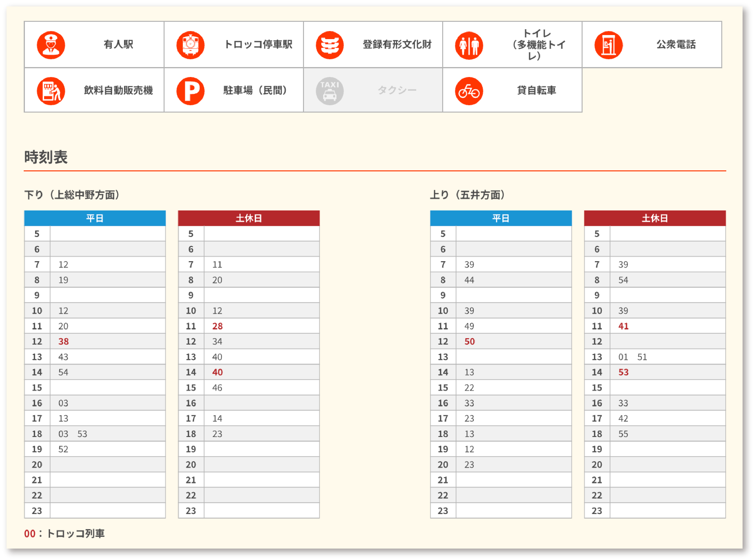The image size is (754, 560).
Task: Click the 貸自転車 label text
Action: (x=536, y=91)
